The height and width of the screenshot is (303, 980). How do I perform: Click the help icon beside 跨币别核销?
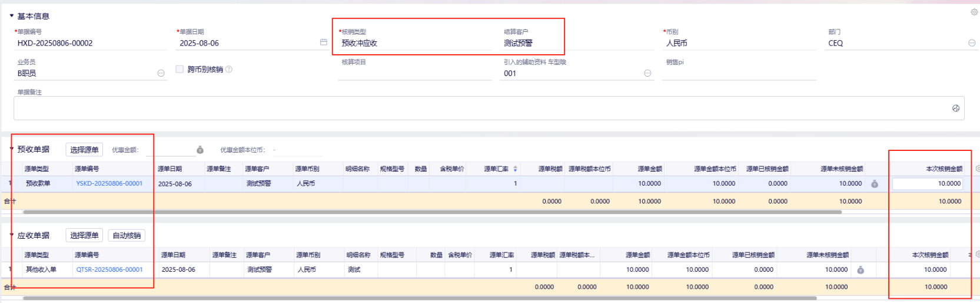coord(229,70)
